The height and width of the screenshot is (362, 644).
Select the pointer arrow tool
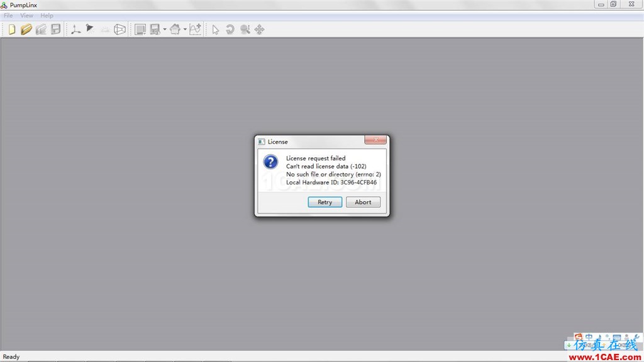point(216,30)
